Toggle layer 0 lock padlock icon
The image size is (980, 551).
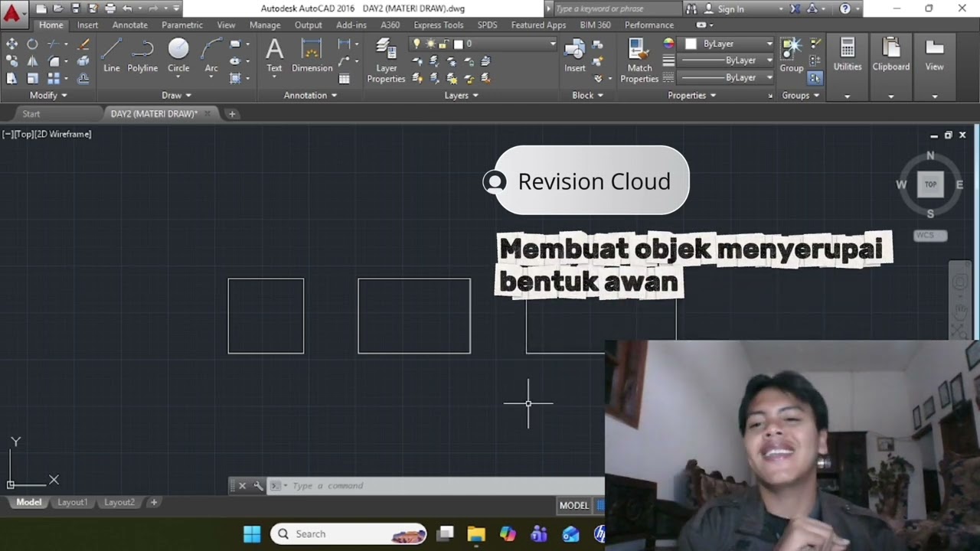click(x=444, y=44)
